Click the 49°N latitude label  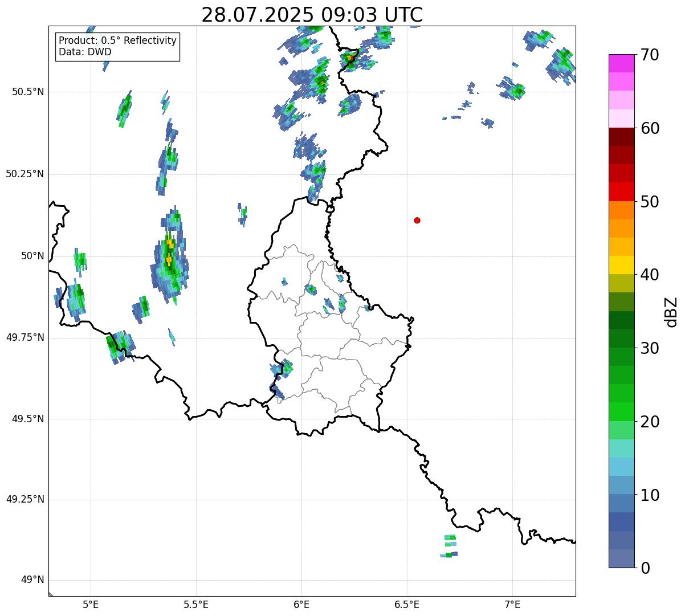click(x=32, y=580)
